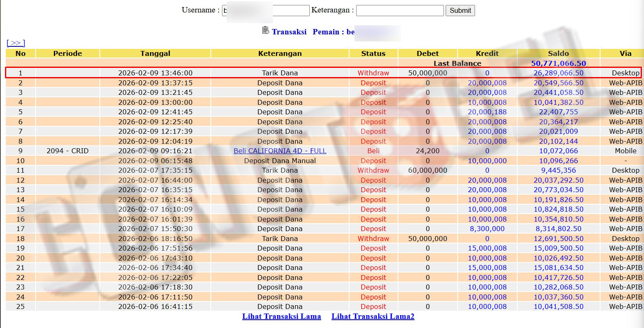The image size is (644, 328).
Task: Click the Keterangan column header
Action: click(x=280, y=53)
